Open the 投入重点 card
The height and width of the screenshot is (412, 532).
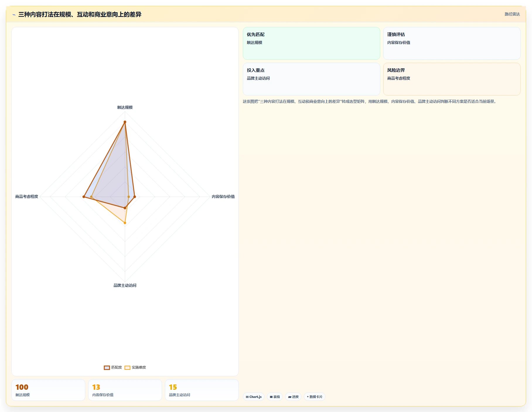[x=311, y=79]
